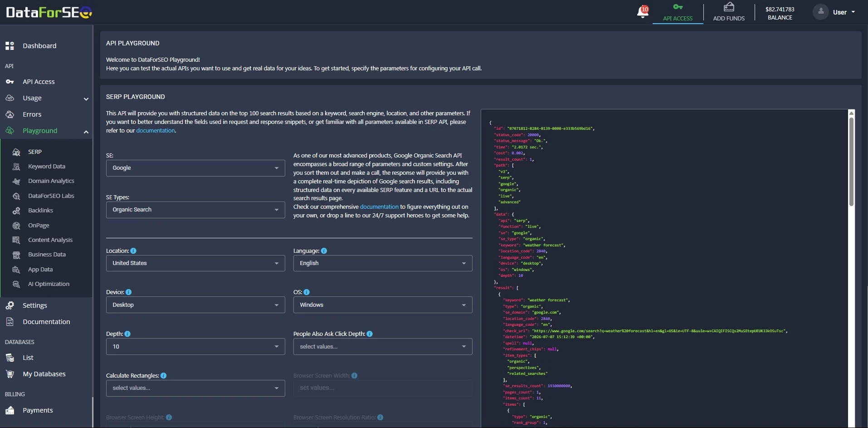Open People Also Ask Click Depth dropdown
This screenshot has width=868, height=428.
[383, 347]
